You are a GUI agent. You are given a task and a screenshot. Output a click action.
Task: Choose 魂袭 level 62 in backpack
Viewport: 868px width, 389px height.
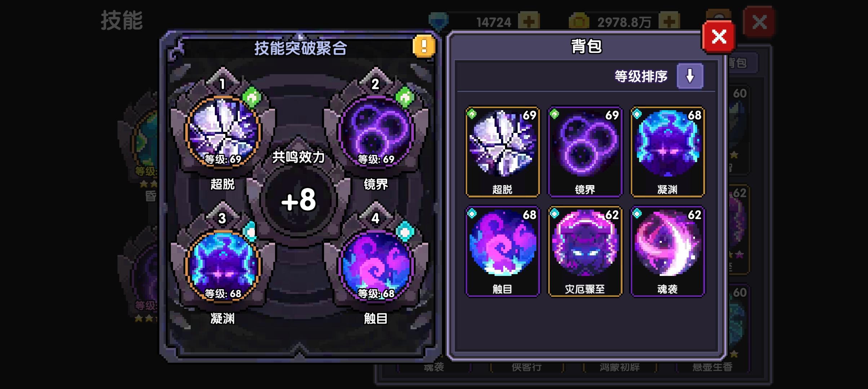click(x=668, y=251)
